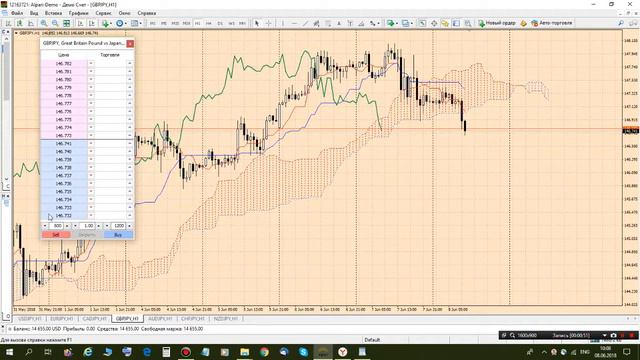Screen dimensions: 640x360
Task: Expand periods dropdown arrow
Action: click(x=126, y=23)
